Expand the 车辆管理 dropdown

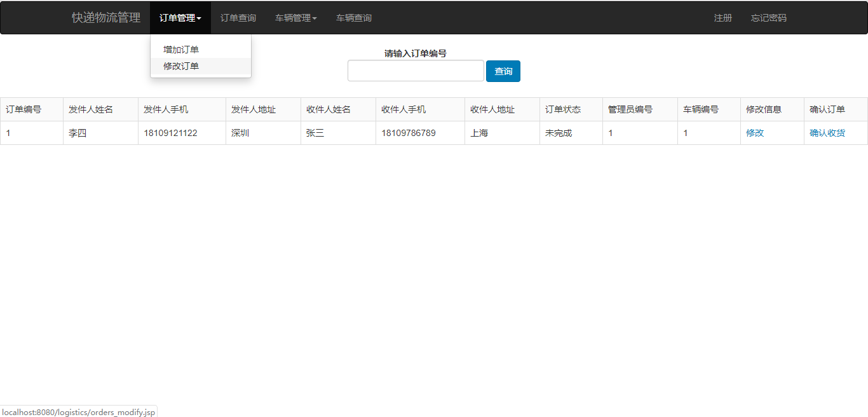[296, 18]
